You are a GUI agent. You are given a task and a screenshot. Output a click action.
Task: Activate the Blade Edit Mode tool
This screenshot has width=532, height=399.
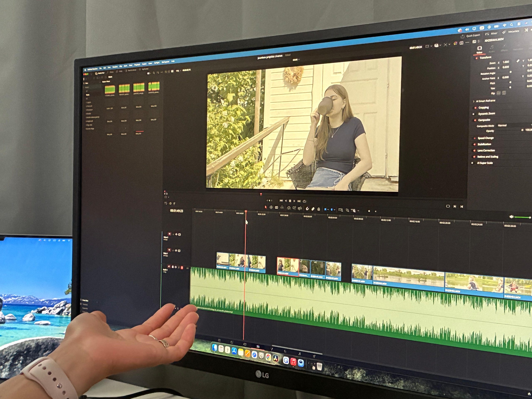point(277,208)
